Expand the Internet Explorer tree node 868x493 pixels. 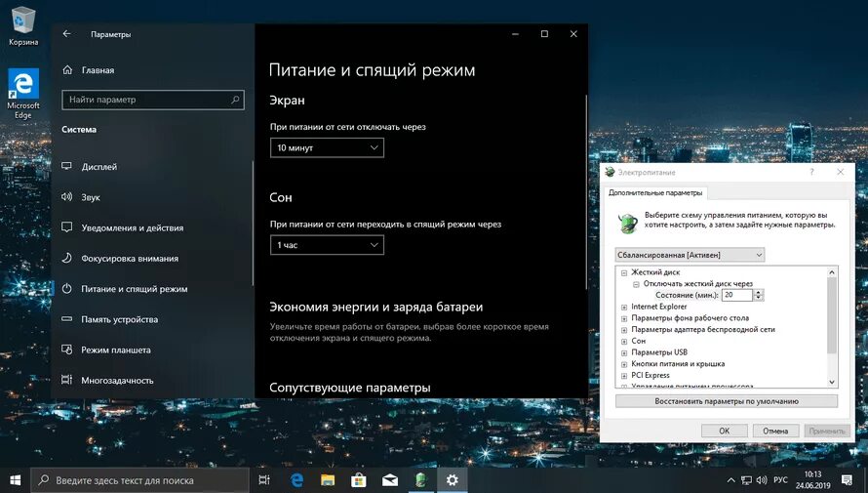(624, 307)
